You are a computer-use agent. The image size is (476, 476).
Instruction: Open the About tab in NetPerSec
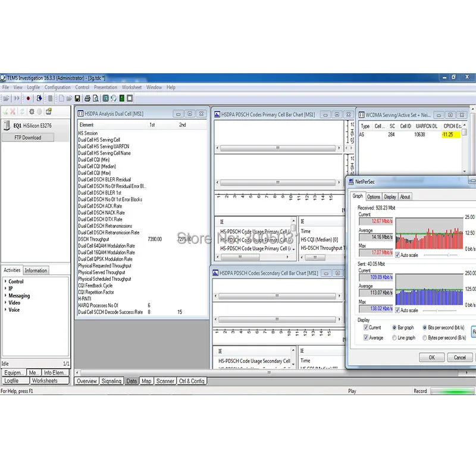[x=405, y=197]
